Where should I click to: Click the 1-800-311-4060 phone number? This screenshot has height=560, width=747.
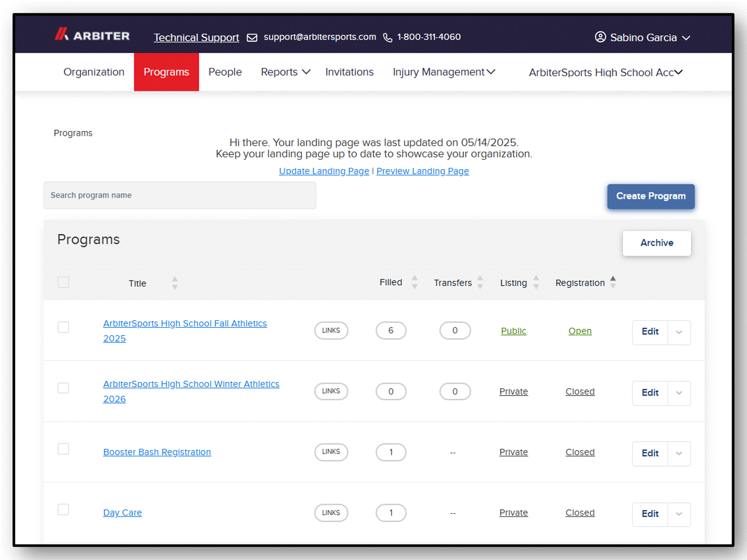[429, 37]
